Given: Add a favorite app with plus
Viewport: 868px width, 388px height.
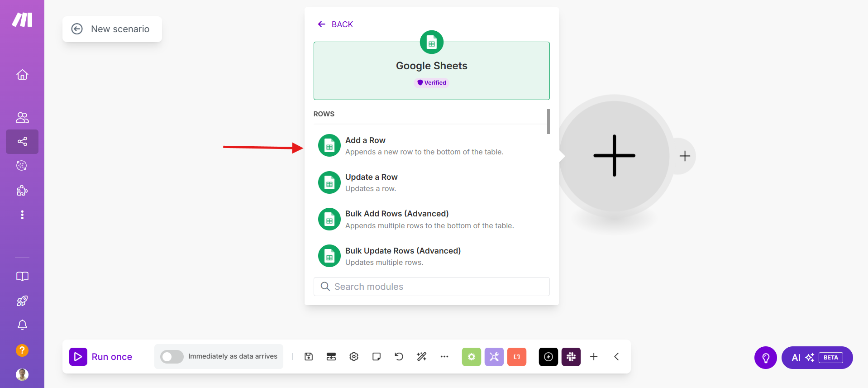Looking at the screenshot, I should (x=594, y=357).
